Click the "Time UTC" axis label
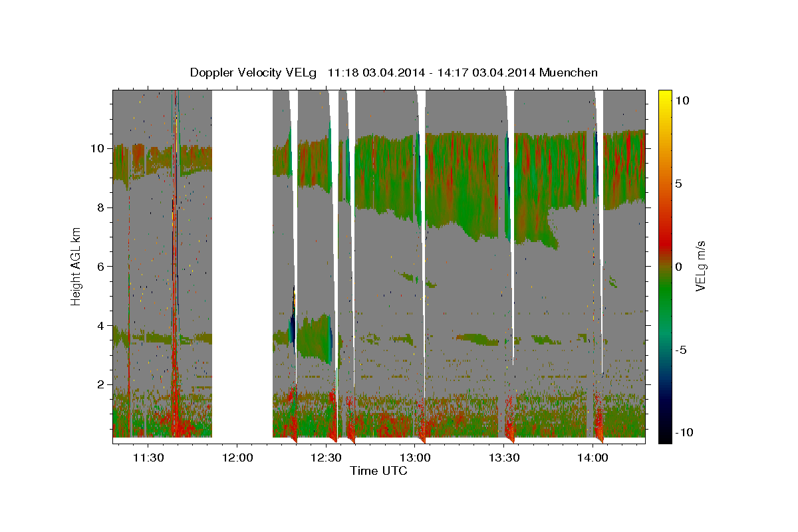Image resolution: width=798 pixels, height=532 pixels. coord(378,471)
